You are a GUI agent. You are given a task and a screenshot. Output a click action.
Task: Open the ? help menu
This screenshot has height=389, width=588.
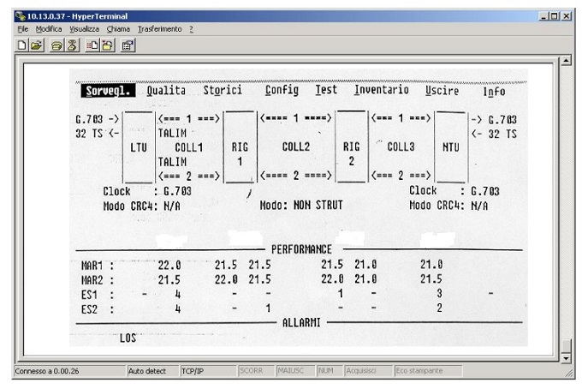click(x=191, y=29)
